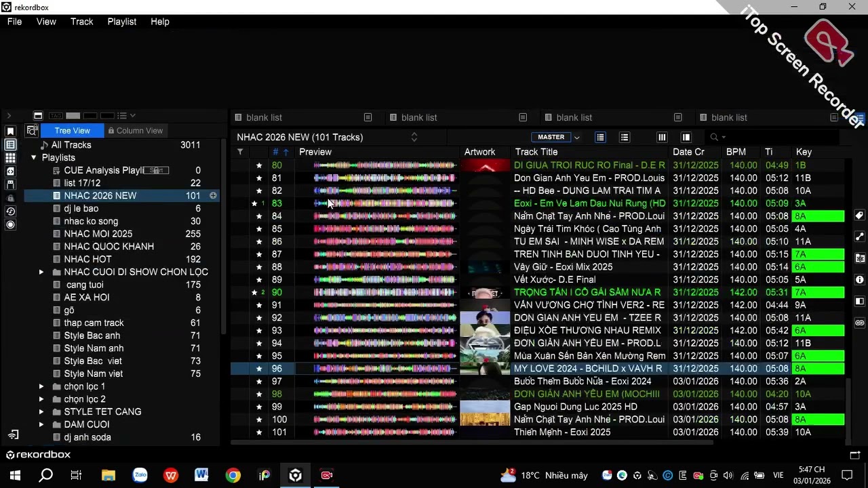Open the Track menu
Viewport: 868px width, 488px height.
pyautogui.click(x=82, y=22)
